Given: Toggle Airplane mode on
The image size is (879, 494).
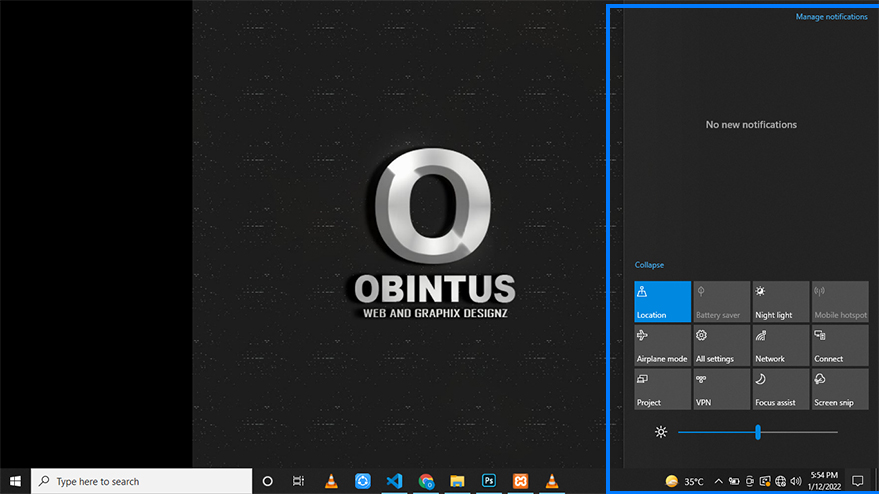Looking at the screenshot, I should (662, 345).
